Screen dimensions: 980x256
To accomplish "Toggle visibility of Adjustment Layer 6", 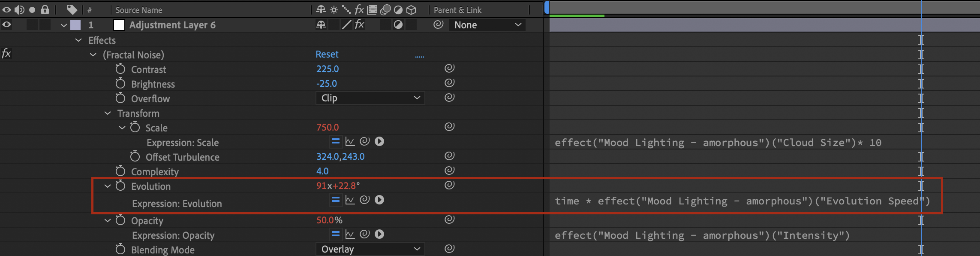I will tap(6, 25).
